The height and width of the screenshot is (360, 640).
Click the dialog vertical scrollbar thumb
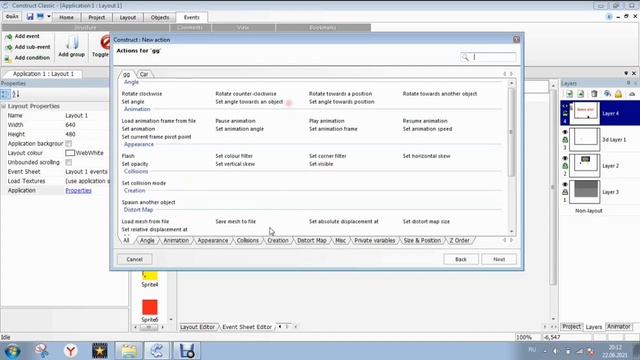(511, 132)
